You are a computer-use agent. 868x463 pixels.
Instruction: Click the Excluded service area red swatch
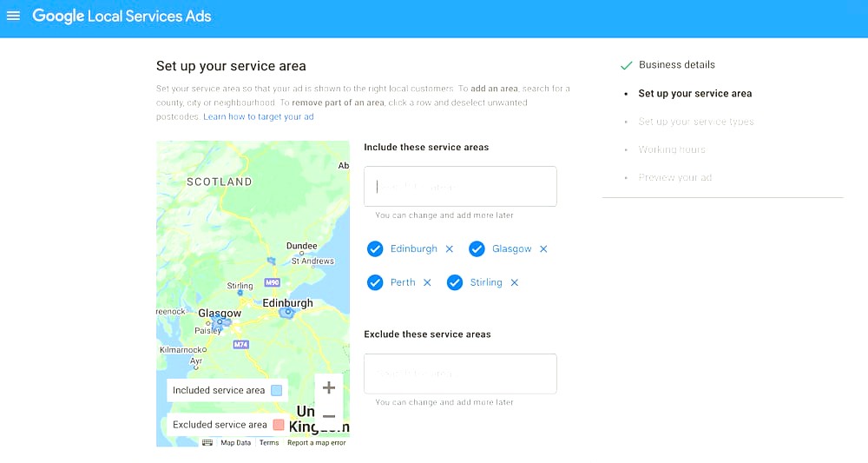[279, 425]
